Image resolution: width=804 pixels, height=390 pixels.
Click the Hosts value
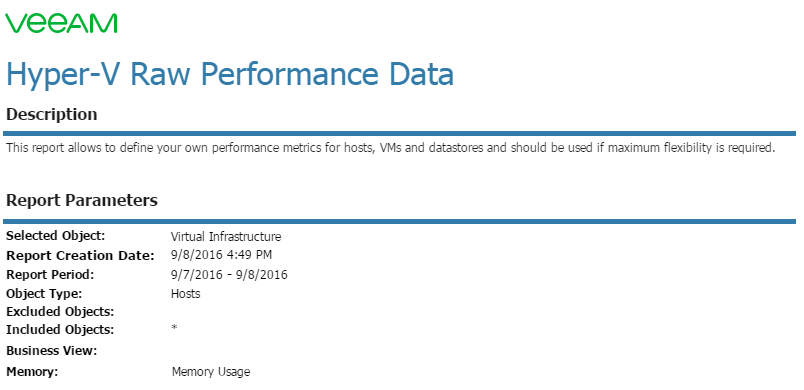coord(186,294)
